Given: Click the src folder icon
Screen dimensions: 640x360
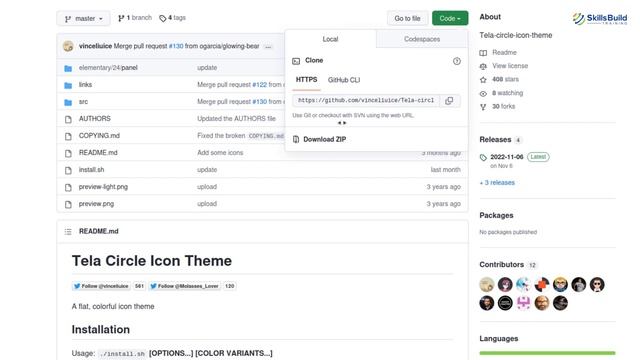Looking at the screenshot, I should coord(68,102).
